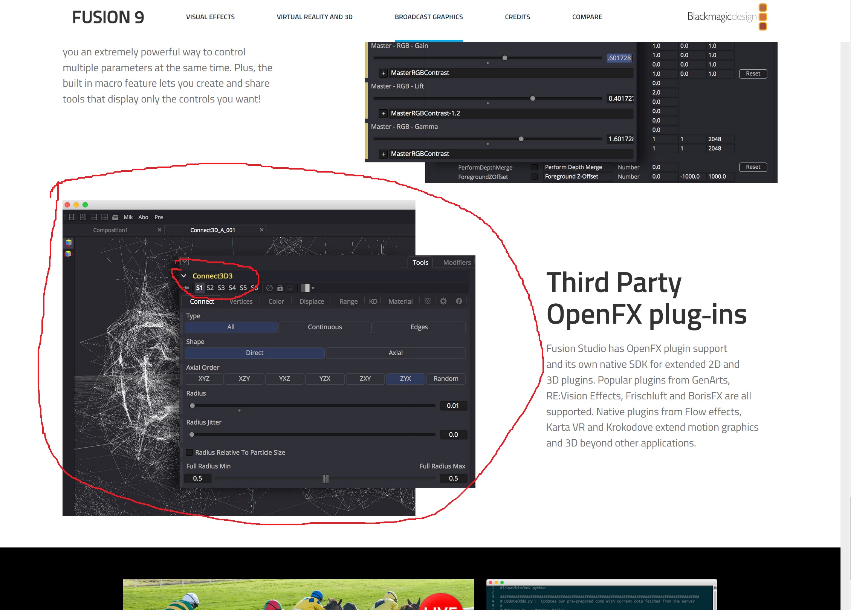Image resolution: width=868 pixels, height=610 pixels.
Task: Expand the first MasterRGBContrast plus icon
Action: (x=384, y=73)
